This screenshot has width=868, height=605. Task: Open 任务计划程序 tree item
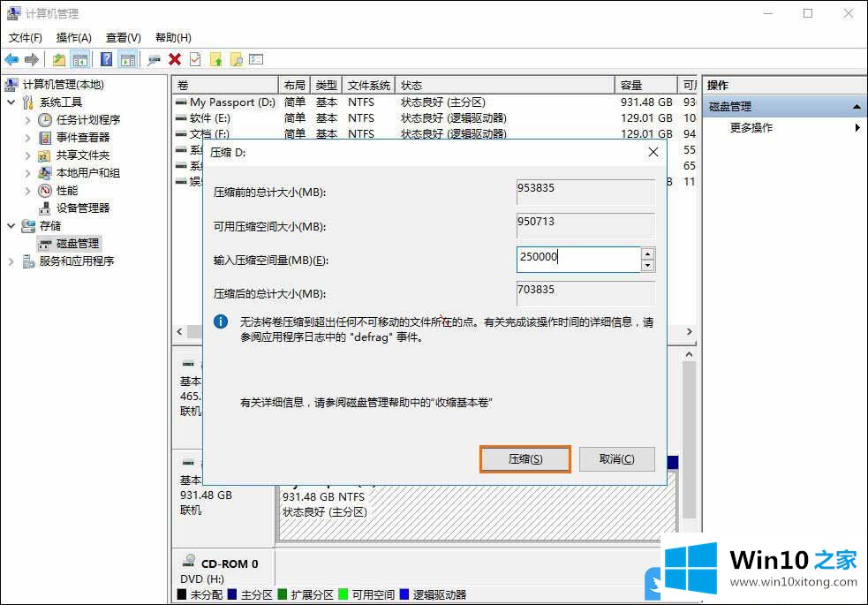(x=88, y=119)
